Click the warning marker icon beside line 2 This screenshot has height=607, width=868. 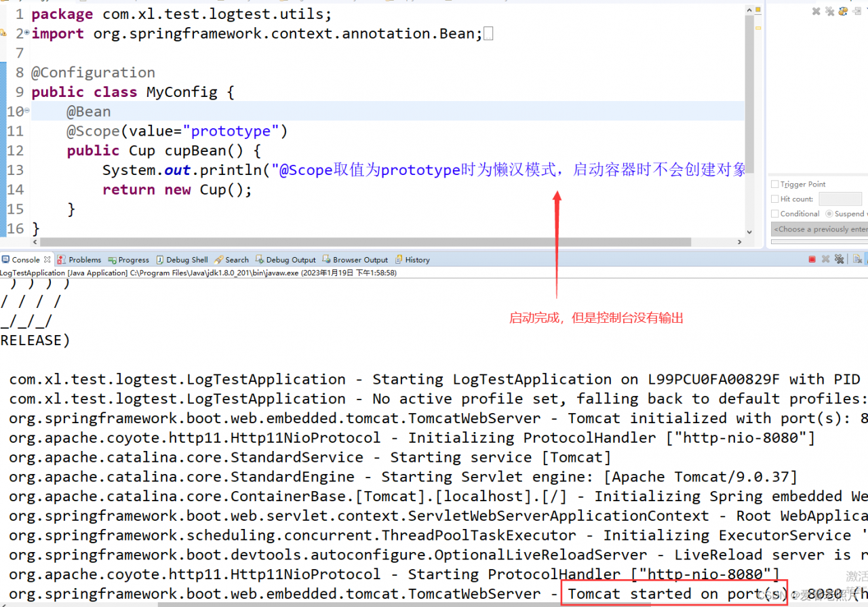[3, 33]
